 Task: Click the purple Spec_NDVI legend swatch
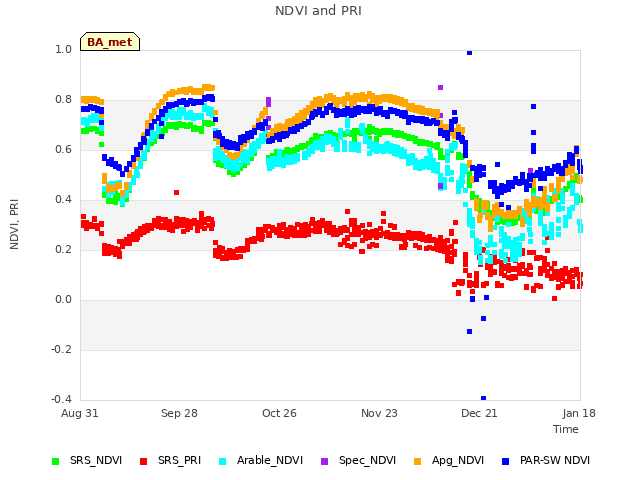[324, 461]
